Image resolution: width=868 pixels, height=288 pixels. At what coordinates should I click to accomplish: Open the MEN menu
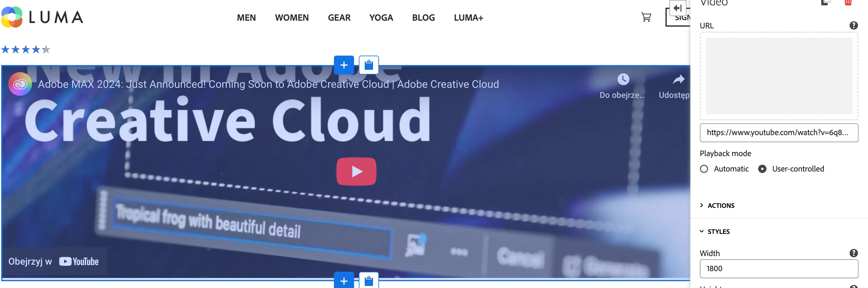[x=246, y=17]
